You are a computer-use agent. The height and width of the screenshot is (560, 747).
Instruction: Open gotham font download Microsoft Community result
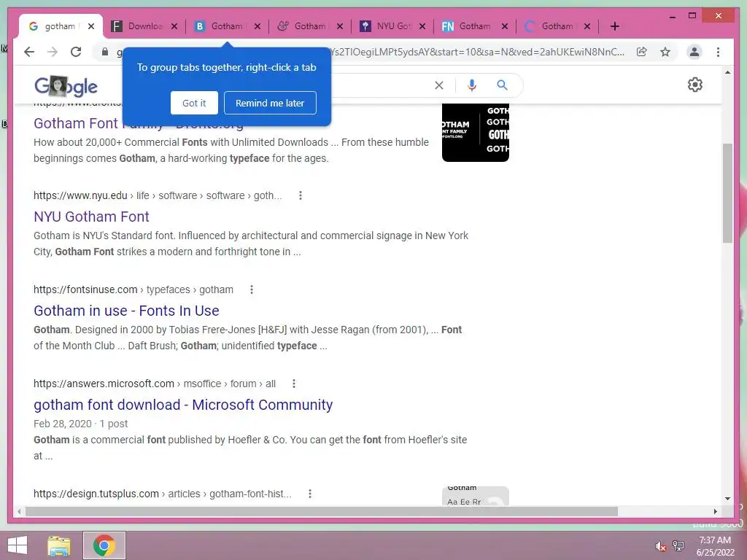pyautogui.click(x=183, y=405)
